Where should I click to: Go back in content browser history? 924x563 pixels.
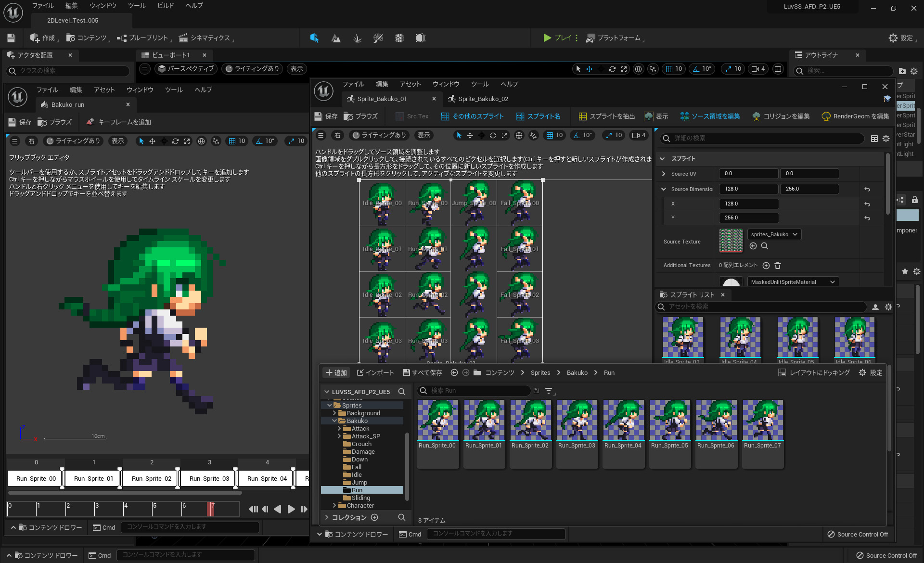coord(454,373)
